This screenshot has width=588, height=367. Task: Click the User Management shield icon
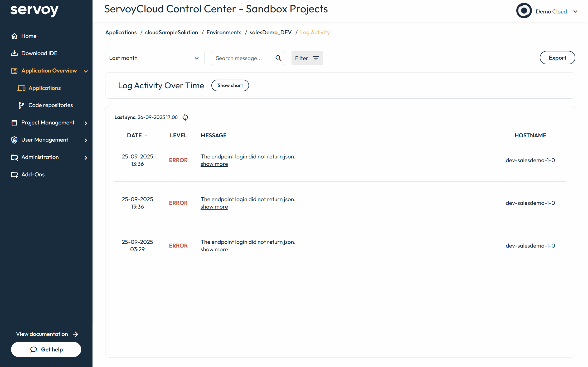14,140
